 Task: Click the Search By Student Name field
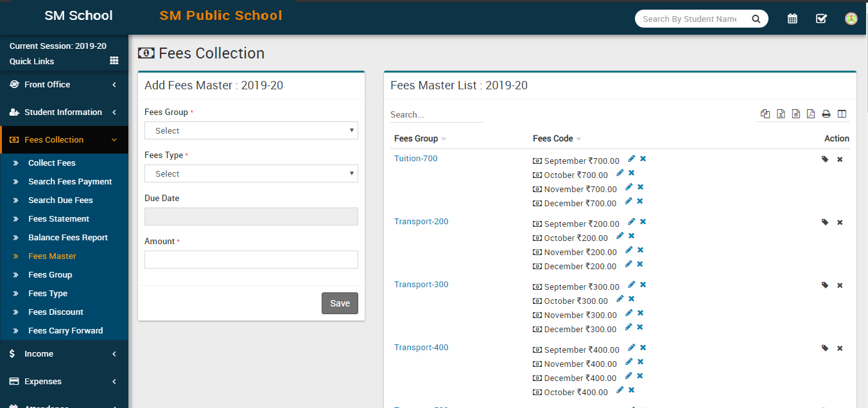click(x=690, y=19)
